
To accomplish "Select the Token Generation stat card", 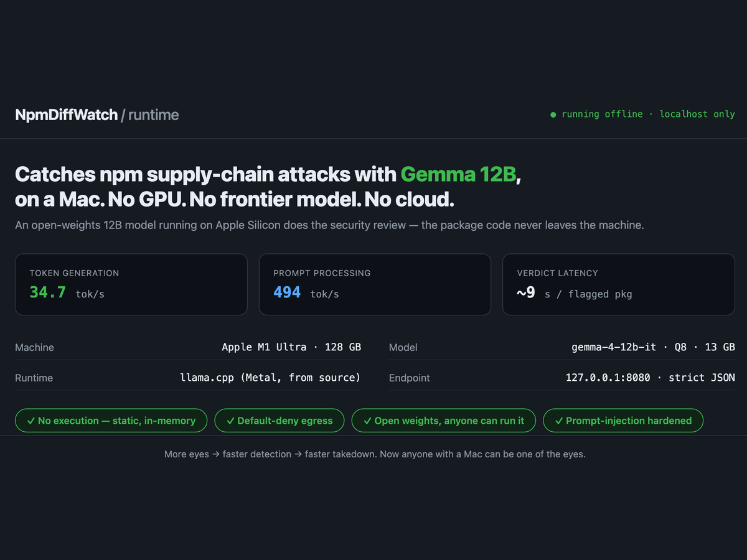I will point(131,284).
